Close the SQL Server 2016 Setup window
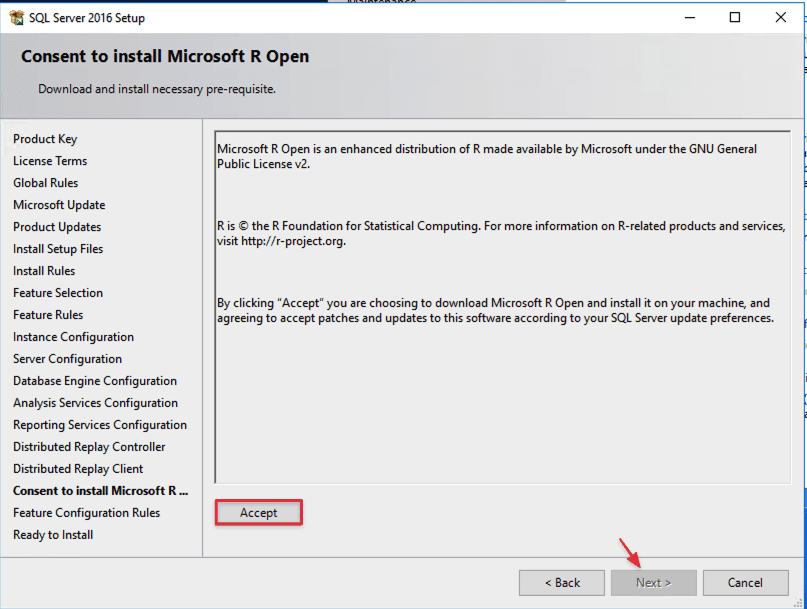This screenshot has height=609, width=807. pos(781,17)
